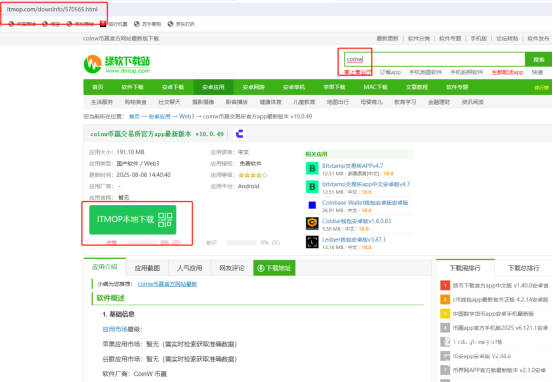Click 地图出行 in the sub-category bar
The image size is (553, 382).
(x=338, y=102)
